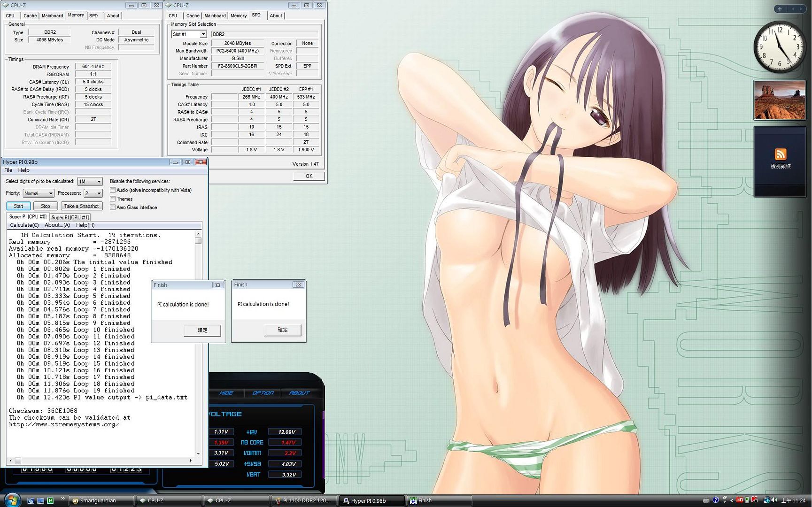The image size is (812, 507).
Task: Click the Finish taskbar button
Action: [440, 500]
